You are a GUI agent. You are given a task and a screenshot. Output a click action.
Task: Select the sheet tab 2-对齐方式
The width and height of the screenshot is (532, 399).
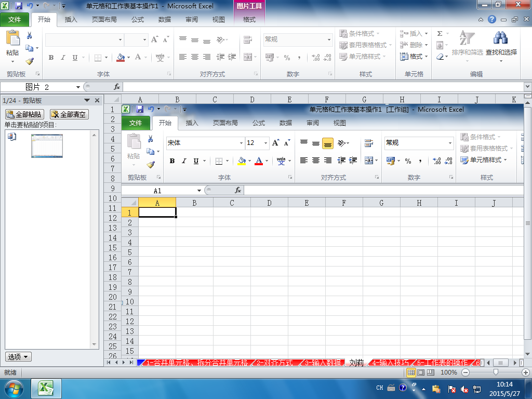[x=274, y=363]
